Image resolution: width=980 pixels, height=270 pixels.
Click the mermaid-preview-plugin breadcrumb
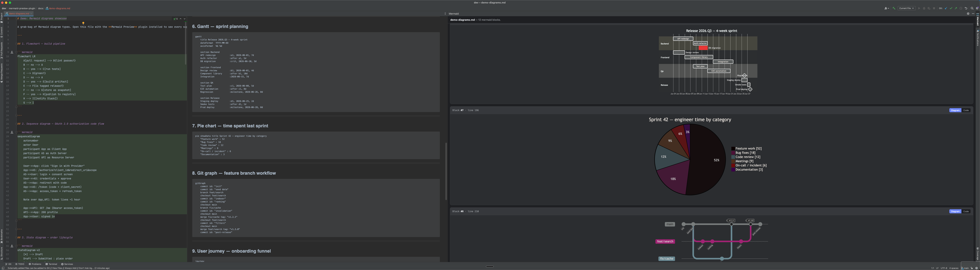22,8
